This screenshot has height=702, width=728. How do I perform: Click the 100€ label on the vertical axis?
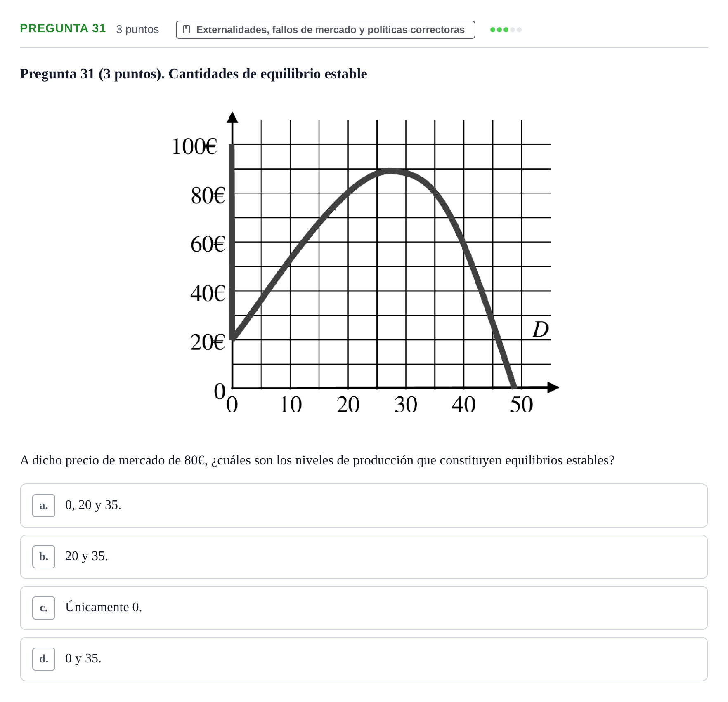click(x=194, y=146)
